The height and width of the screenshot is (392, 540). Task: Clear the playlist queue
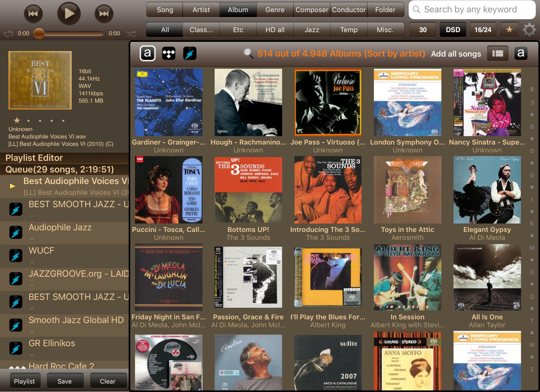click(x=108, y=381)
